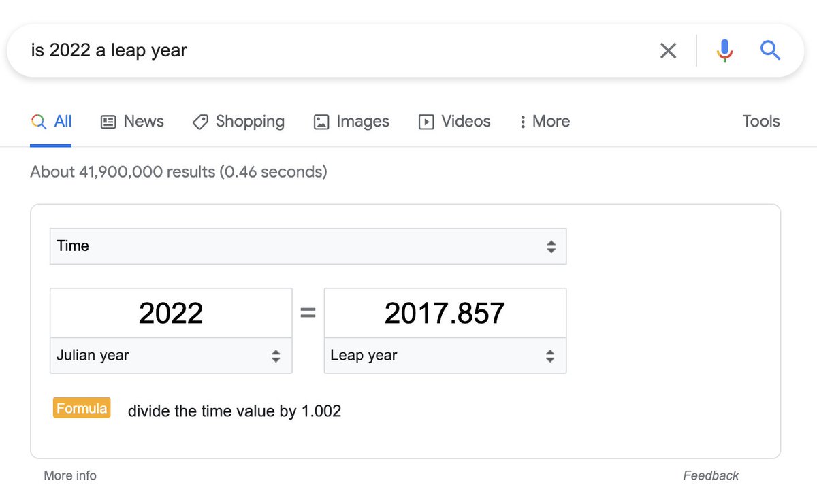The image size is (817, 504).
Task: Switch to the News tab
Action: 132,122
